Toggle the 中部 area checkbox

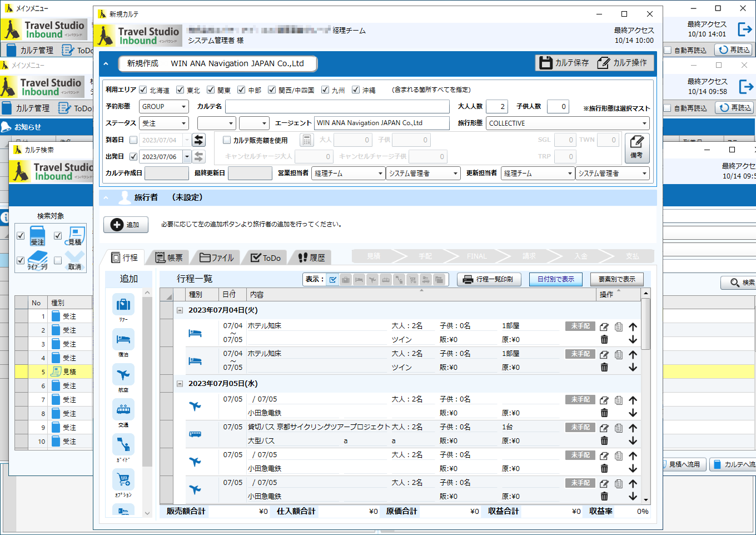[241, 90]
